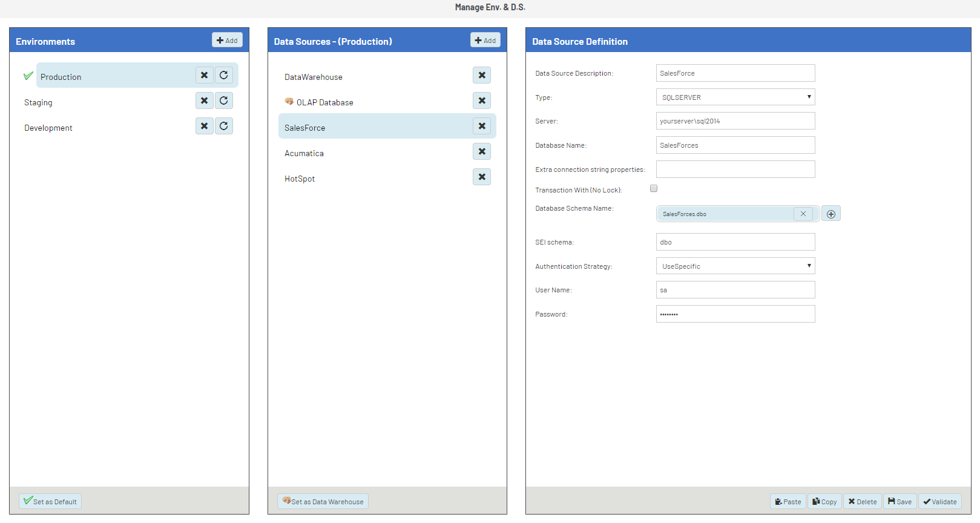The image size is (980, 523).
Task: Click Set as Data Warehouse
Action: click(323, 501)
